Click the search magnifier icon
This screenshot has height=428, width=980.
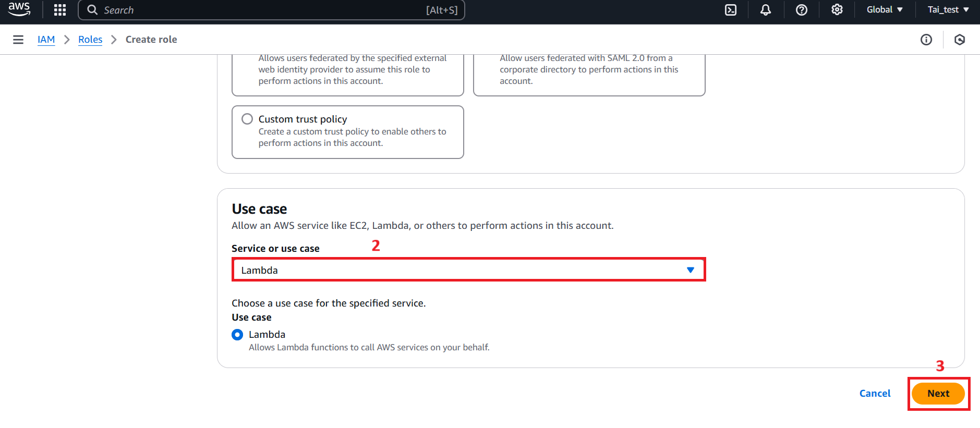coord(92,10)
